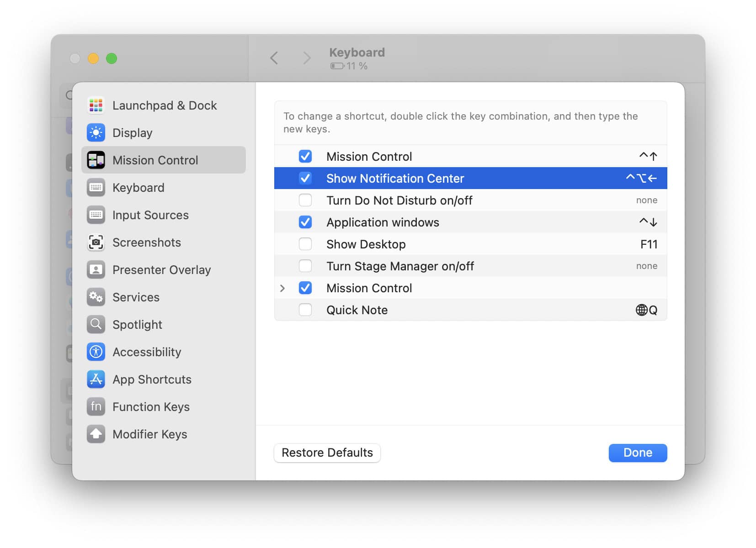The height and width of the screenshot is (548, 756).
Task: Click Control-Down shortcut for Application windows
Action: [648, 222]
